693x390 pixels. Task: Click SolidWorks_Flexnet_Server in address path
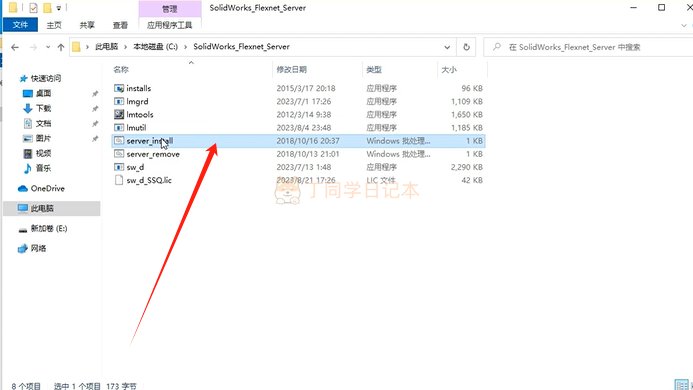tap(241, 46)
